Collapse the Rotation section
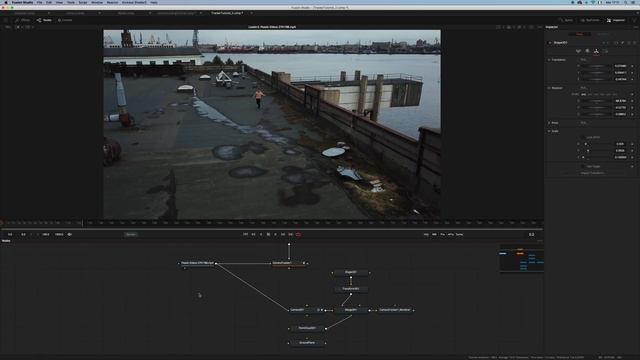 [549, 88]
